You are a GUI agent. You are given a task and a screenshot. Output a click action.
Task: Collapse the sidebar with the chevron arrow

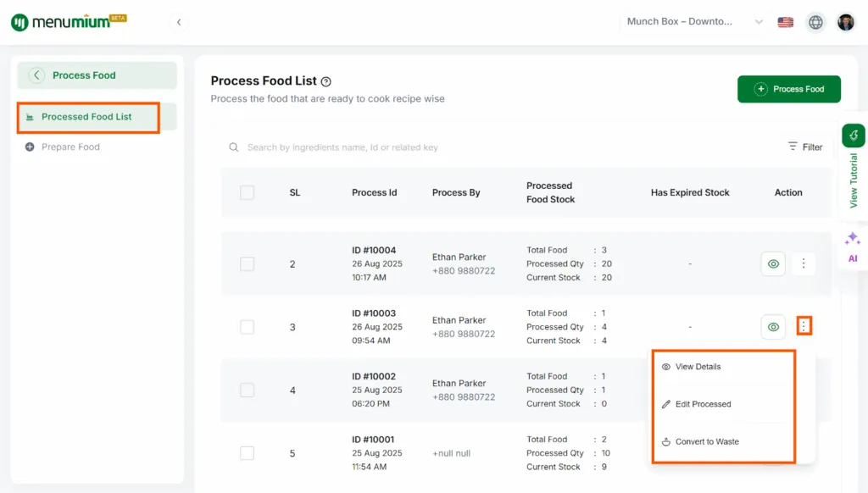coord(179,22)
